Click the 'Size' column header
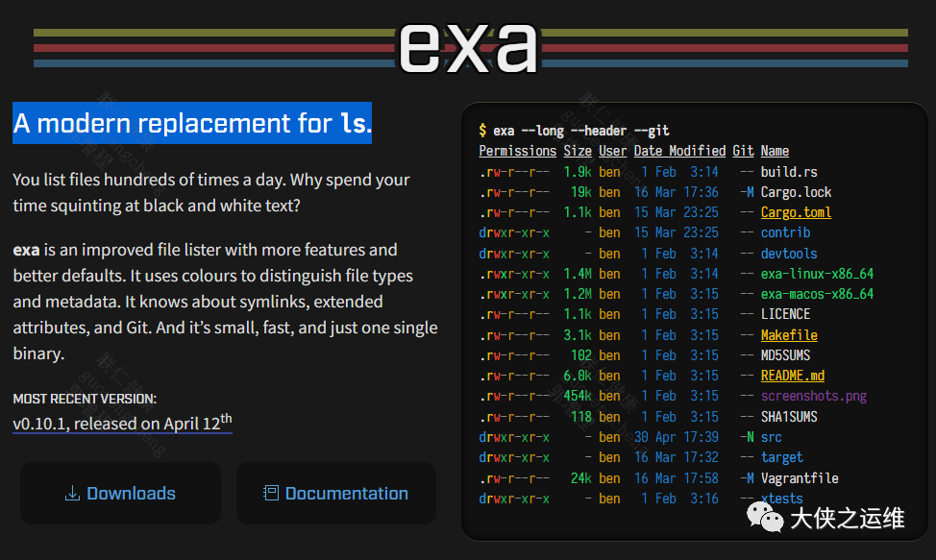Viewport: 936px width, 560px height. pyautogui.click(x=578, y=151)
